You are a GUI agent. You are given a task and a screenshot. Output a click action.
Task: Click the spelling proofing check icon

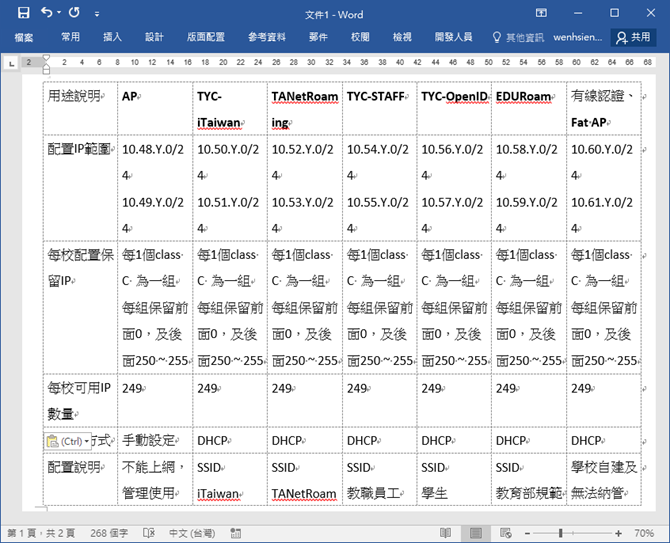pos(149,533)
